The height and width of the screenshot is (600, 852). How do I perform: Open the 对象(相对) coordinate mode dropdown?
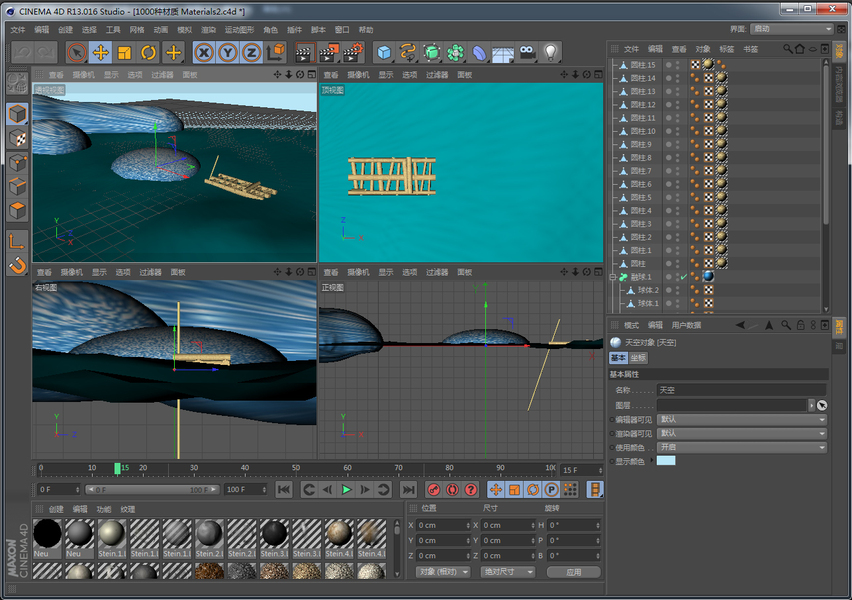coord(442,572)
